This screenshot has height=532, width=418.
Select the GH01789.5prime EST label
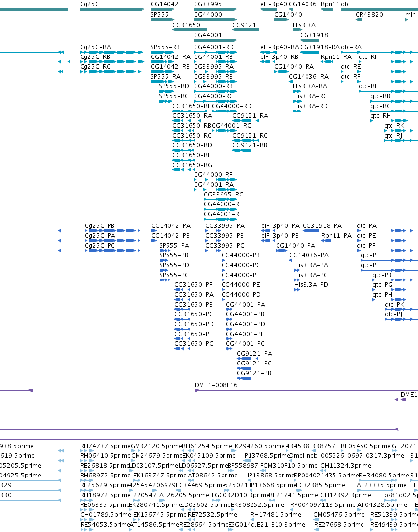click(105, 515)
